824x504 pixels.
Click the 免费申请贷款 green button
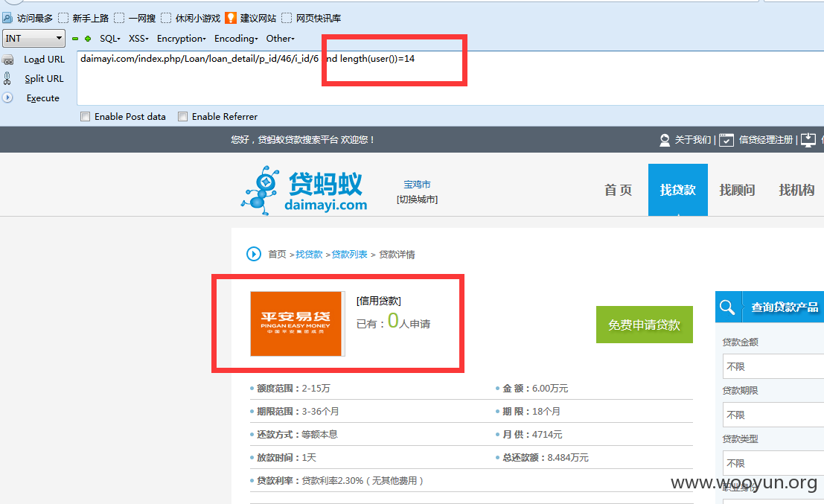click(645, 325)
